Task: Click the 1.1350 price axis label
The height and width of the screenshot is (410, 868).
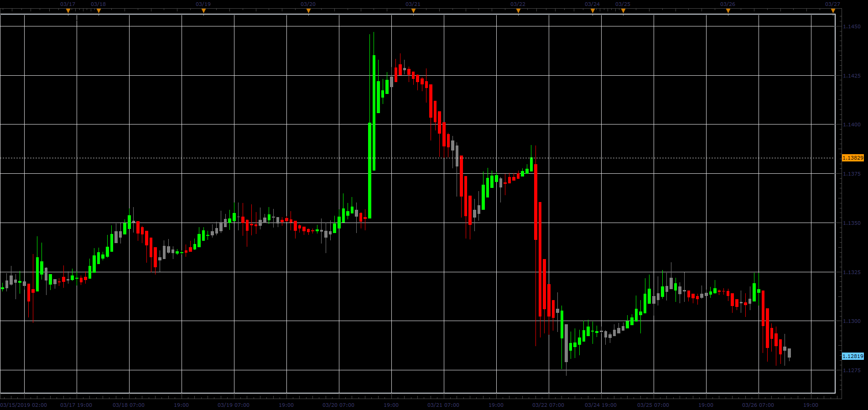Action: 852,223
